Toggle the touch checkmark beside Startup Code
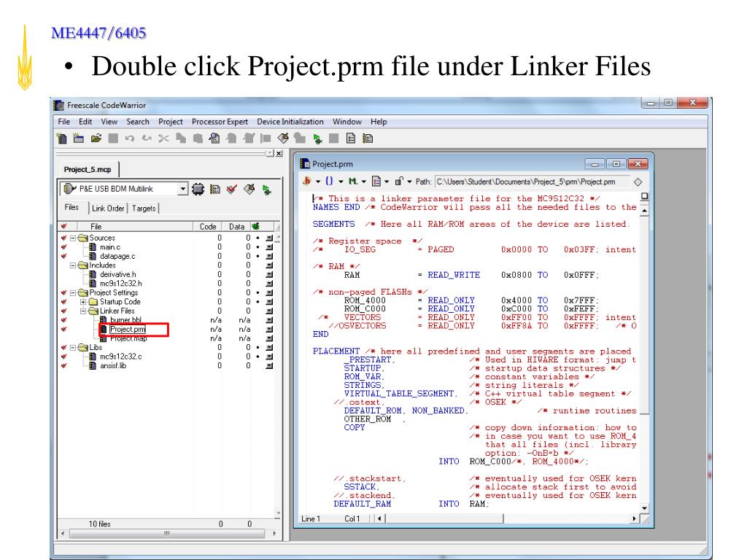 pos(64,302)
